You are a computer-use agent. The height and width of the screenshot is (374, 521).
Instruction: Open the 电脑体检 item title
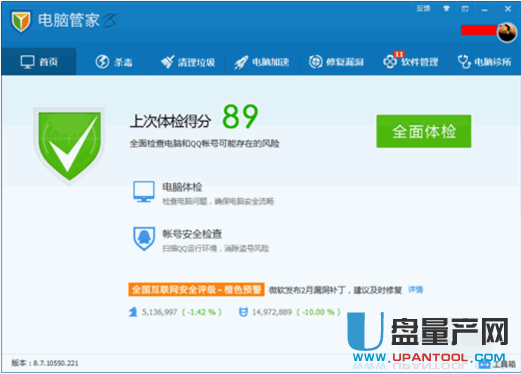point(182,187)
